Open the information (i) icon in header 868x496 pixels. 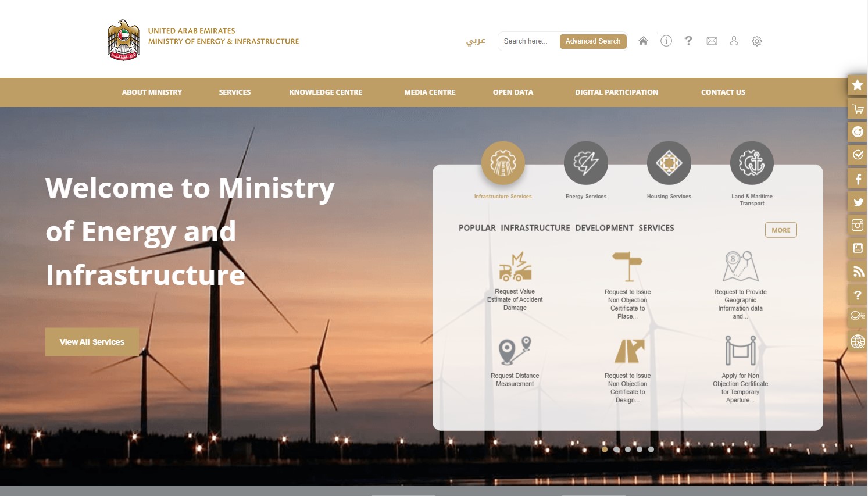click(666, 41)
